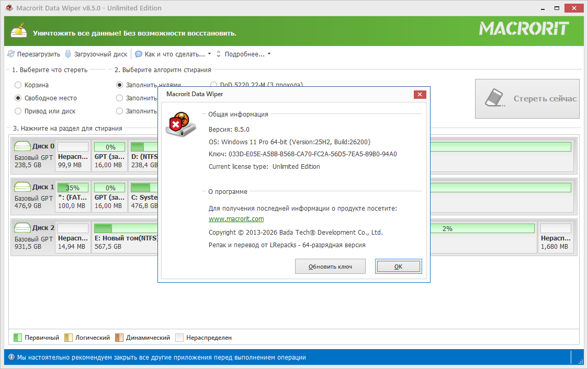Choose Свободное место radio button
The width and height of the screenshot is (588, 369).
[18, 98]
